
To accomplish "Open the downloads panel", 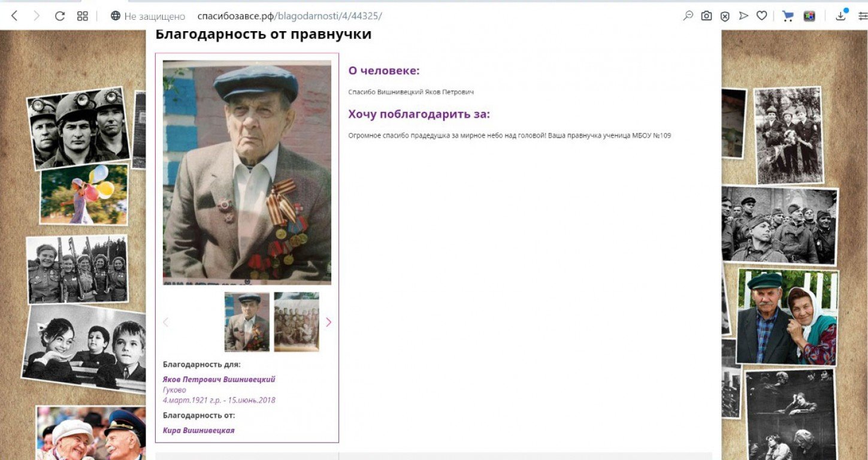I will click(x=841, y=16).
